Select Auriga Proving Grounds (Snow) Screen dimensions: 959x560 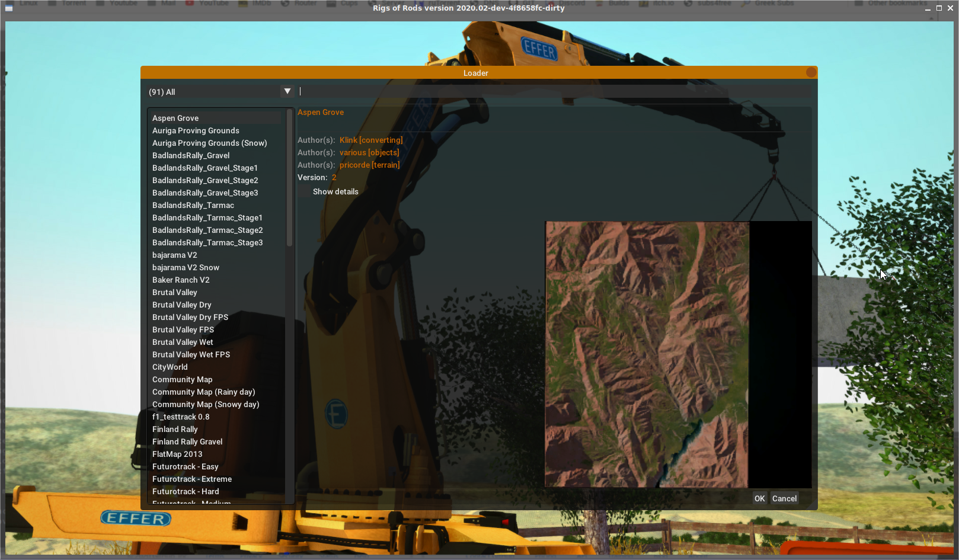click(x=216, y=143)
